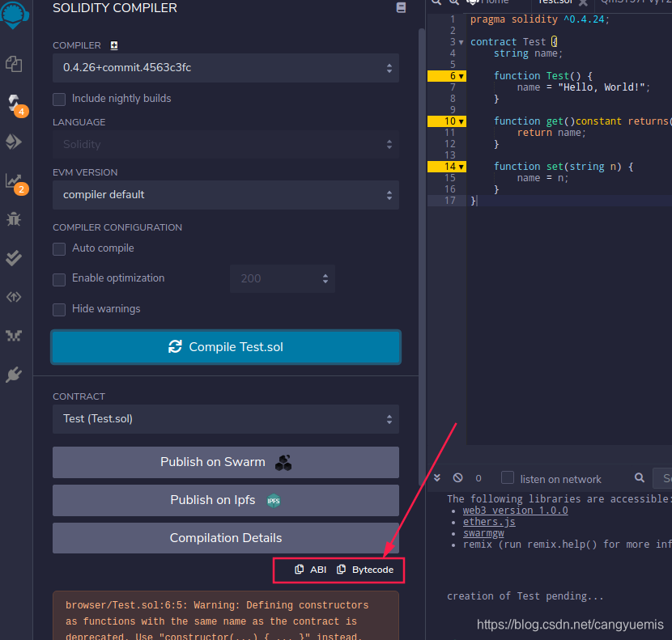This screenshot has height=640, width=672.
Task: Enable the Auto compile option
Action: (58, 248)
